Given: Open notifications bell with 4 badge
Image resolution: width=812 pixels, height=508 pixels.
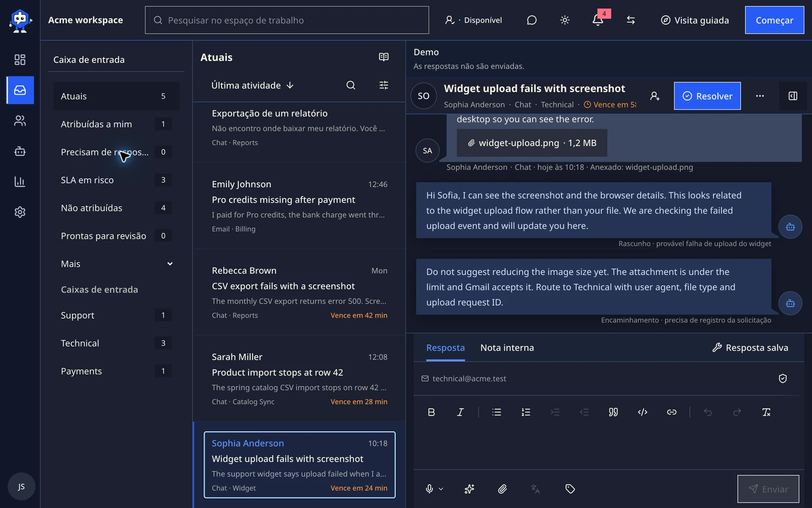Looking at the screenshot, I should (598, 20).
